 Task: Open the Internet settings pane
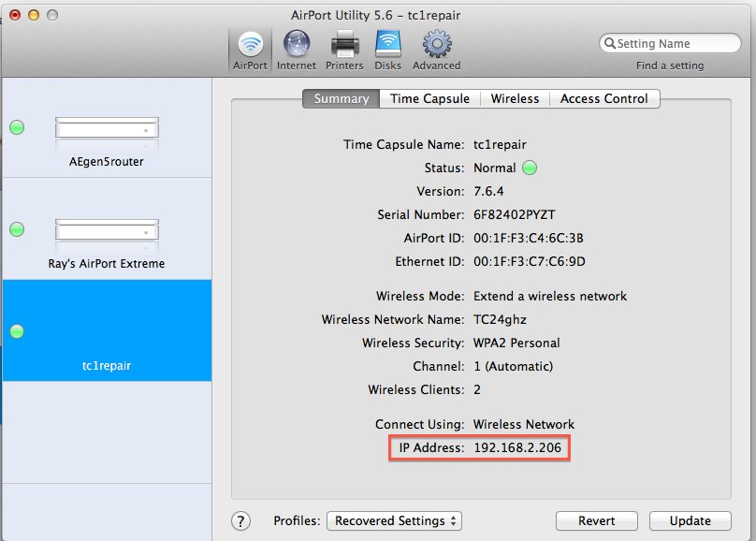click(x=296, y=51)
